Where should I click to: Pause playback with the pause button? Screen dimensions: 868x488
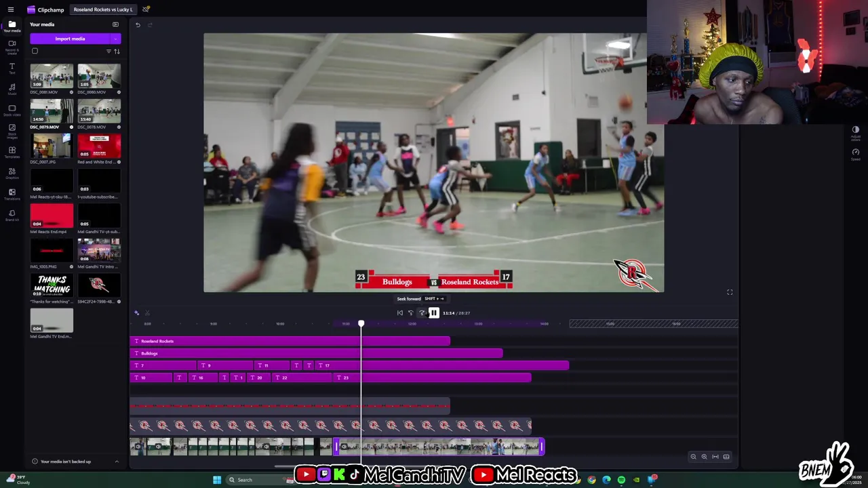point(433,313)
